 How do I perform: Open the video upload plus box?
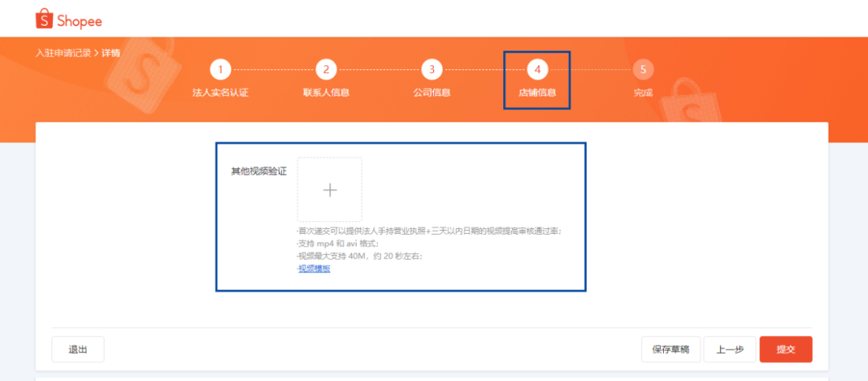(x=330, y=190)
